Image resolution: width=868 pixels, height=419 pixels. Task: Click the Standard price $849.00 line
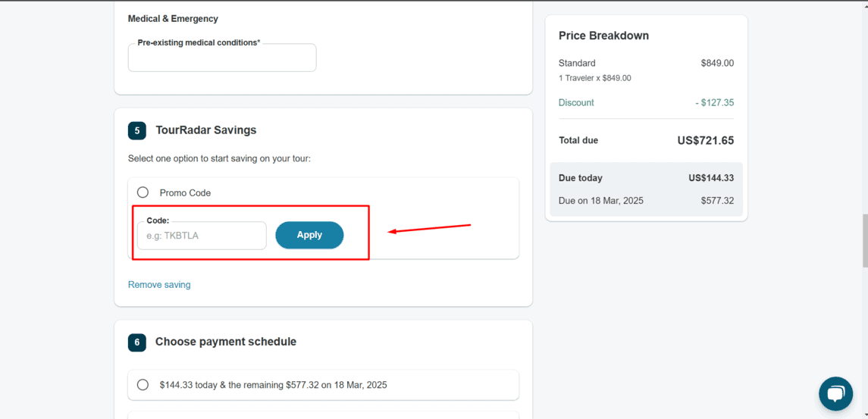[x=646, y=63]
